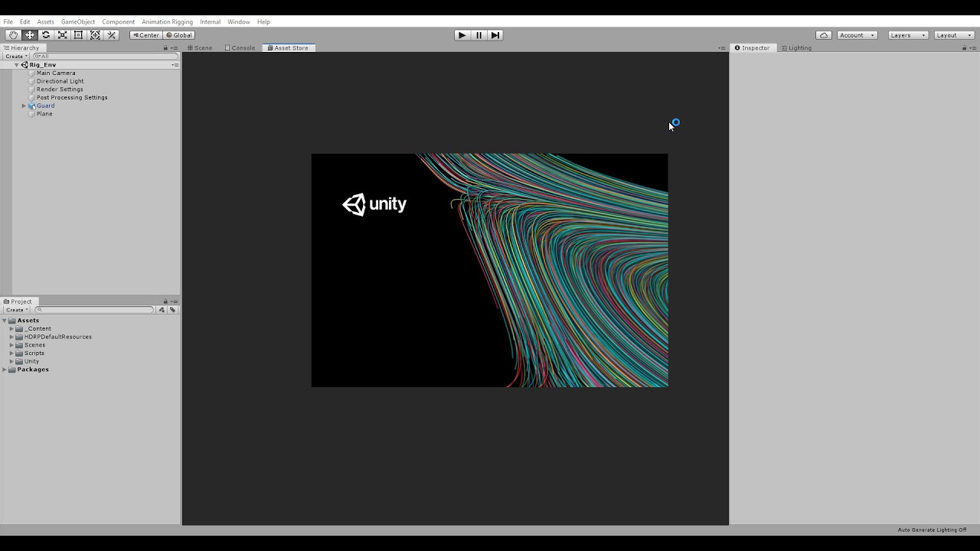Switch to the Console tab

click(240, 48)
